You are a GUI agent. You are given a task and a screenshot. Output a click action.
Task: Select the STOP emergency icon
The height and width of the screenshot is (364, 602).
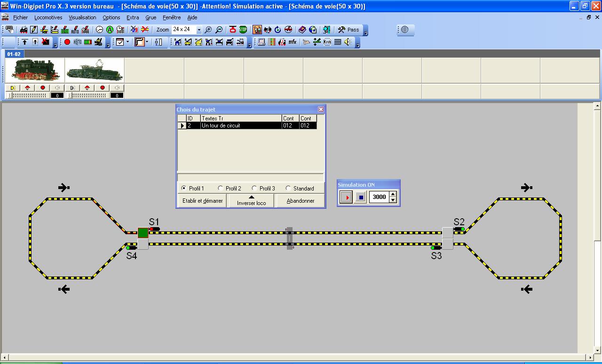(x=243, y=30)
